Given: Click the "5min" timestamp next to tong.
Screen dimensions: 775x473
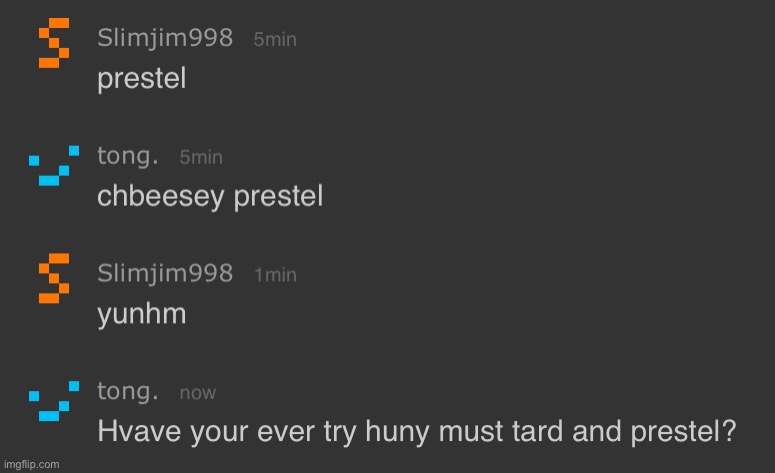Looking at the screenshot, I should point(200,157).
